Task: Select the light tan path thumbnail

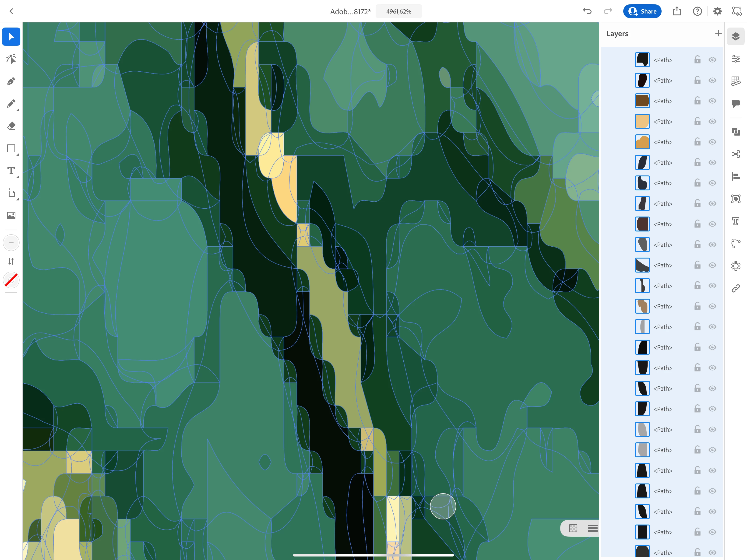Action: [642, 122]
